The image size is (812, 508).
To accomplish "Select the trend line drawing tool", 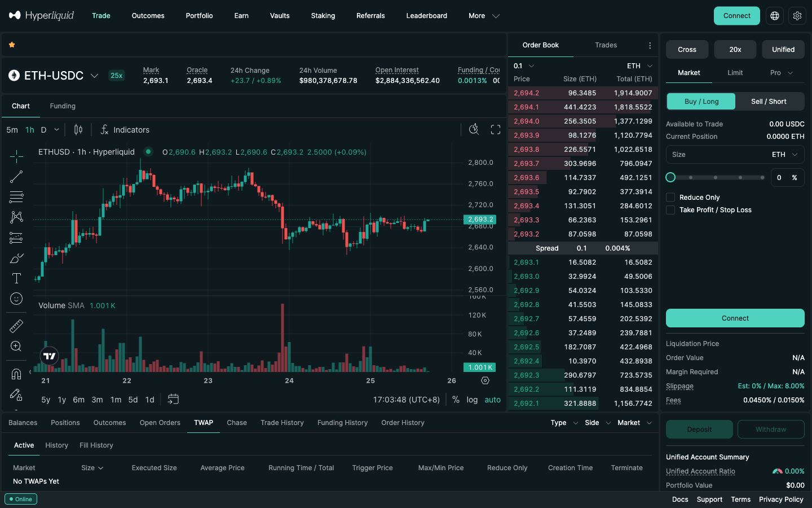I will point(16,177).
